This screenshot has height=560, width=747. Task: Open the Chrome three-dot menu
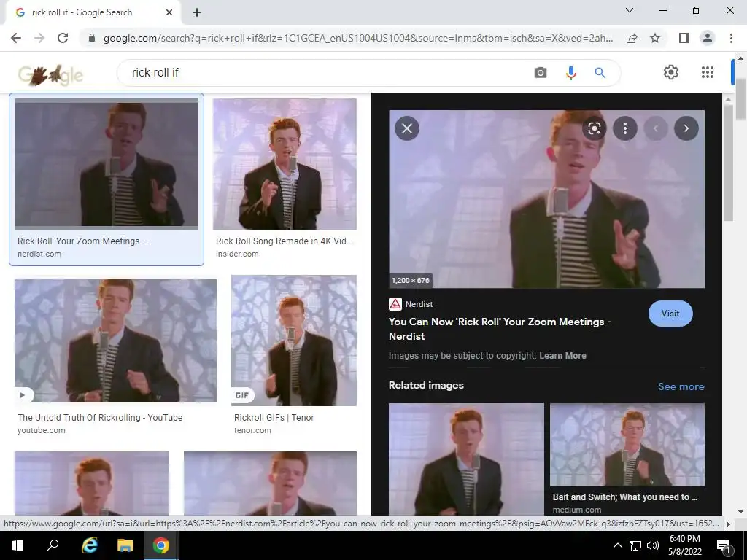(x=731, y=38)
